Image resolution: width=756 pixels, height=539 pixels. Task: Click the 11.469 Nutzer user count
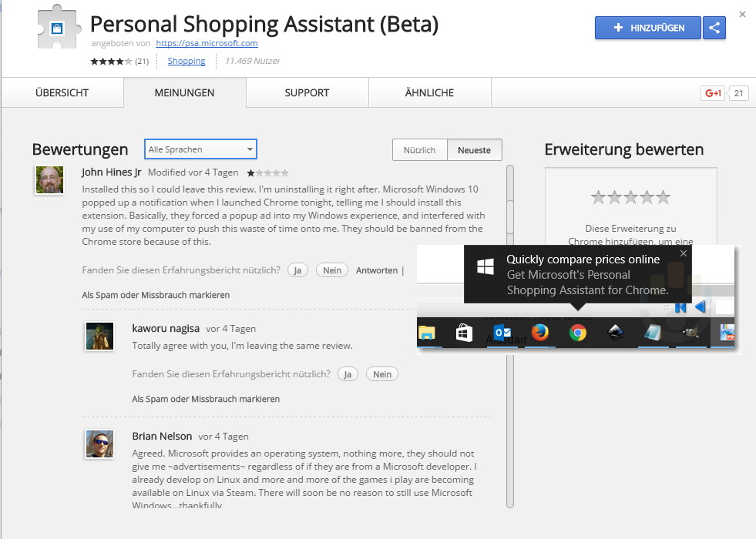click(253, 61)
